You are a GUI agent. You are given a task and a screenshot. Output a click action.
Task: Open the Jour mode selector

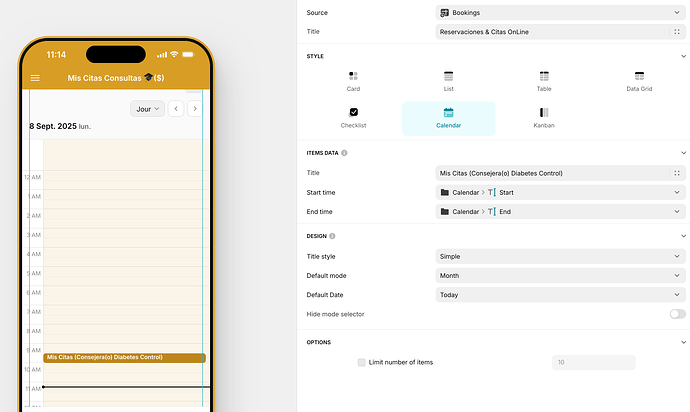147,109
